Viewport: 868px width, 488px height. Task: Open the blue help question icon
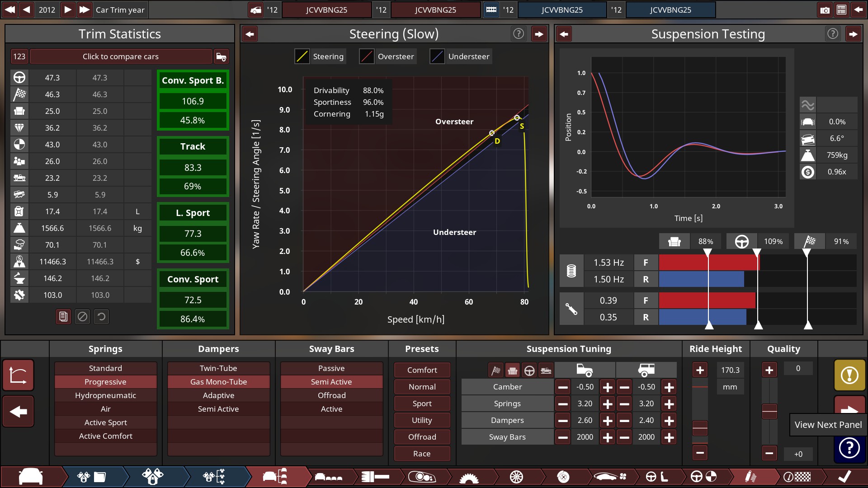(849, 448)
